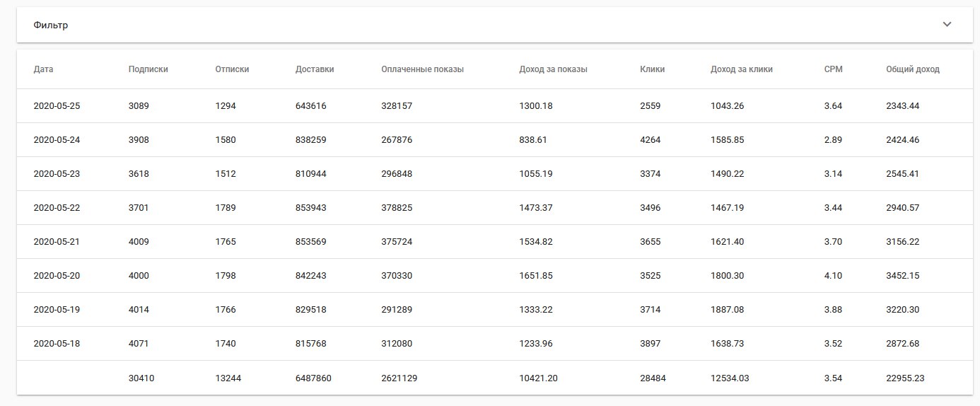Click the Доставки column header
This screenshot has height=406, width=980.
pyautogui.click(x=315, y=69)
